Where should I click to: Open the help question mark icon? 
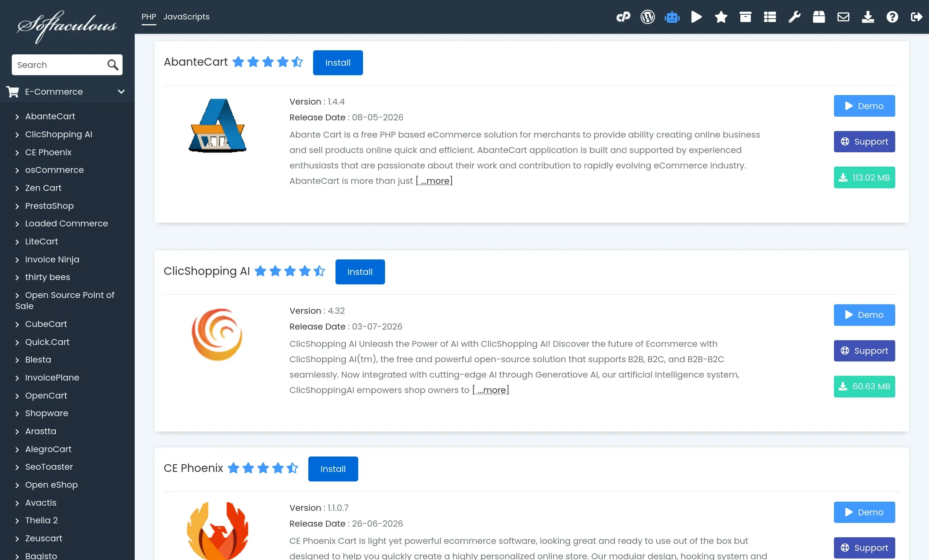[892, 17]
